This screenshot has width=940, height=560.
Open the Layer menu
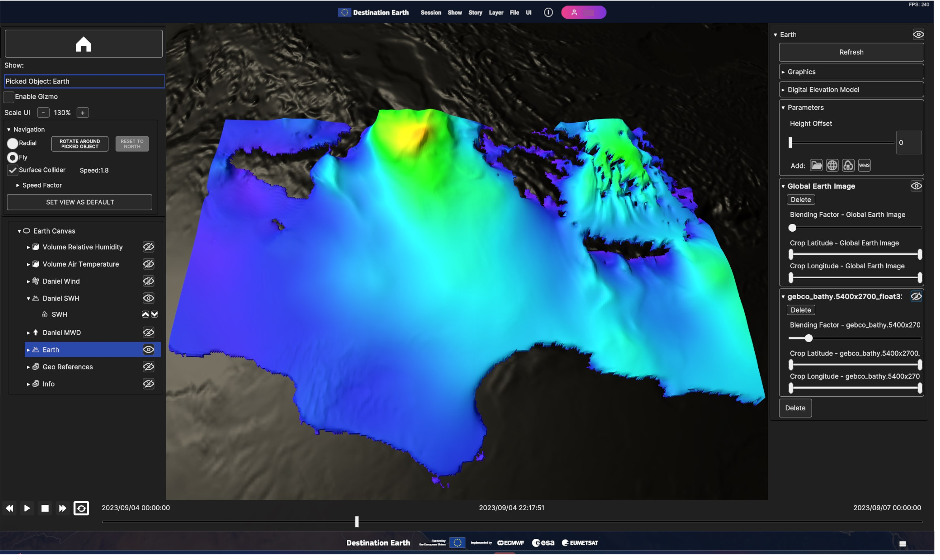(496, 12)
